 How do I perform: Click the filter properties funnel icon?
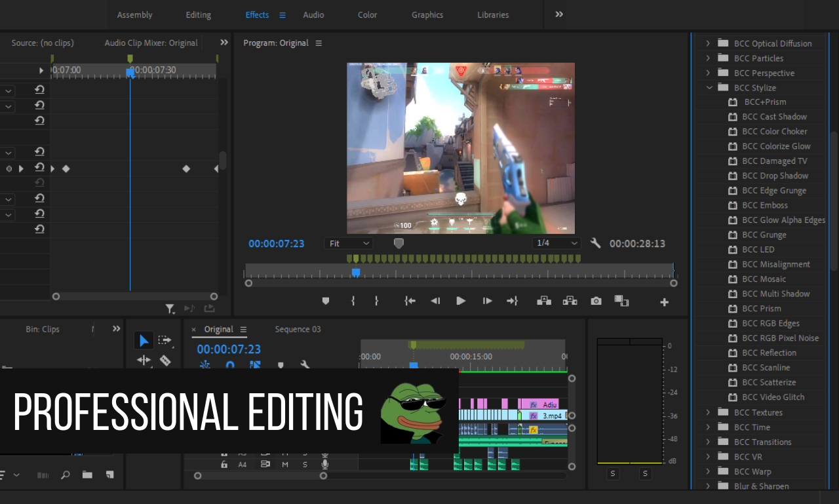click(170, 308)
